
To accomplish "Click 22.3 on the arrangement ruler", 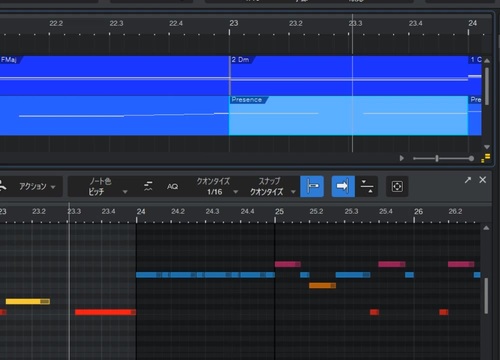I will [116, 23].
